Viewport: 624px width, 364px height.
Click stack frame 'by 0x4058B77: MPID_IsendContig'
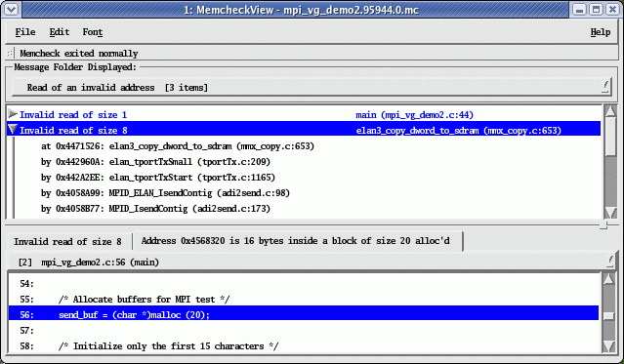155,209
